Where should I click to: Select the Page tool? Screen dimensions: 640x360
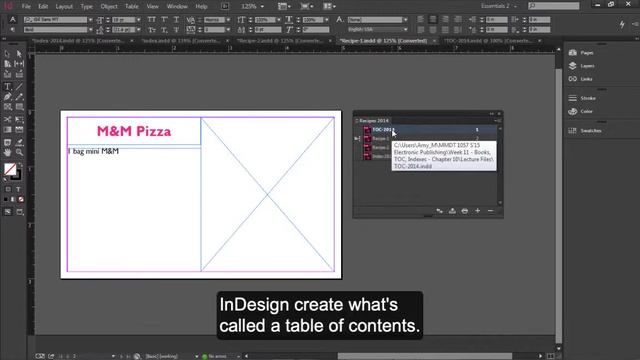coord(7,64)
